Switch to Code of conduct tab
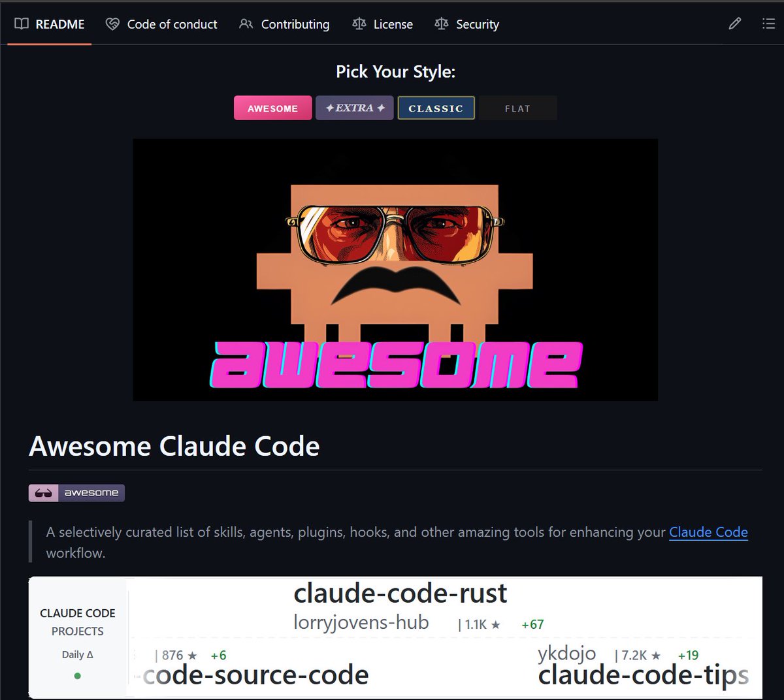The height and width of the screenshot is (700, 784). tap(161, 24)
